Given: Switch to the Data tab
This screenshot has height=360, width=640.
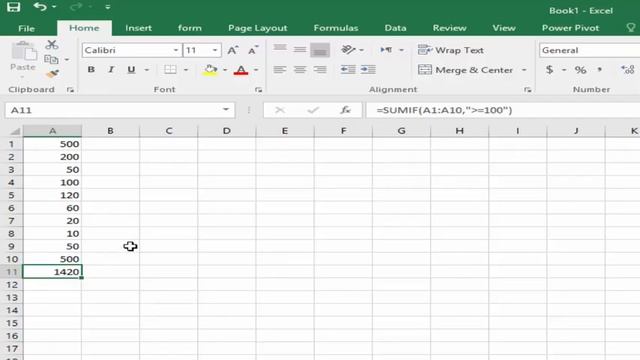Looking at the screenshot, I should pyautogui.click(x=395, y=28).
